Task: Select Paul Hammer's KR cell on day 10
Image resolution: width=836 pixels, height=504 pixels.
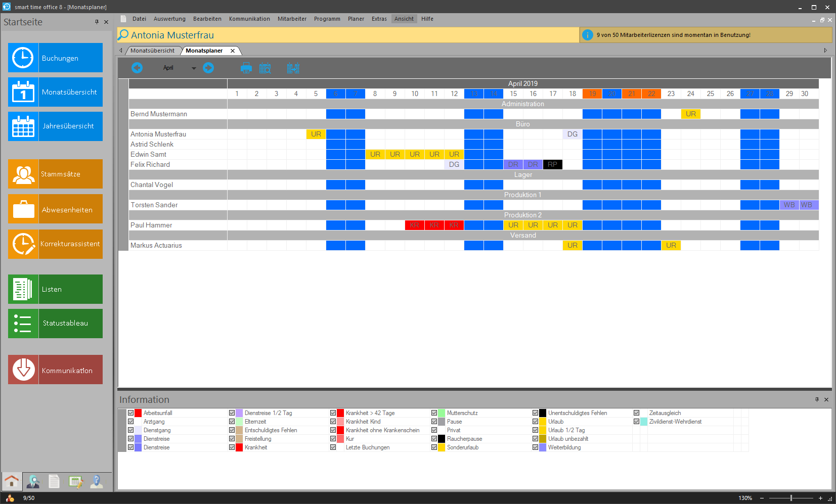Action: (415, 225)
